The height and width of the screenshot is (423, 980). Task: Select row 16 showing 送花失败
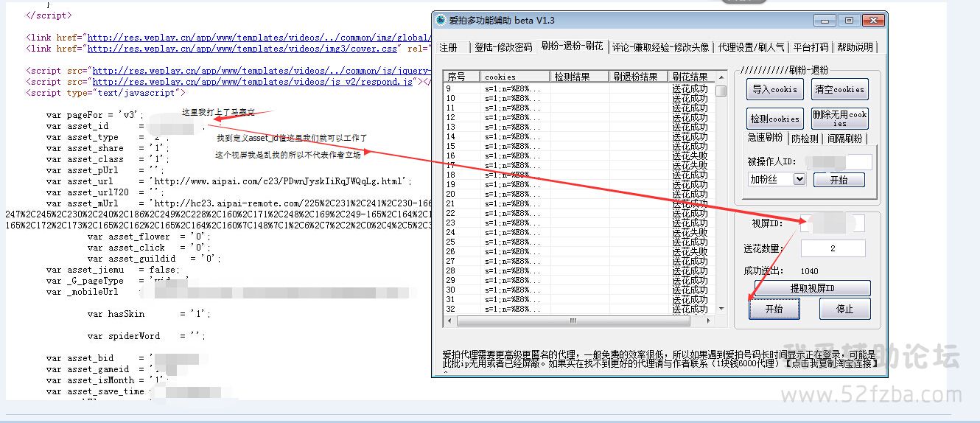tap(579, 155)
